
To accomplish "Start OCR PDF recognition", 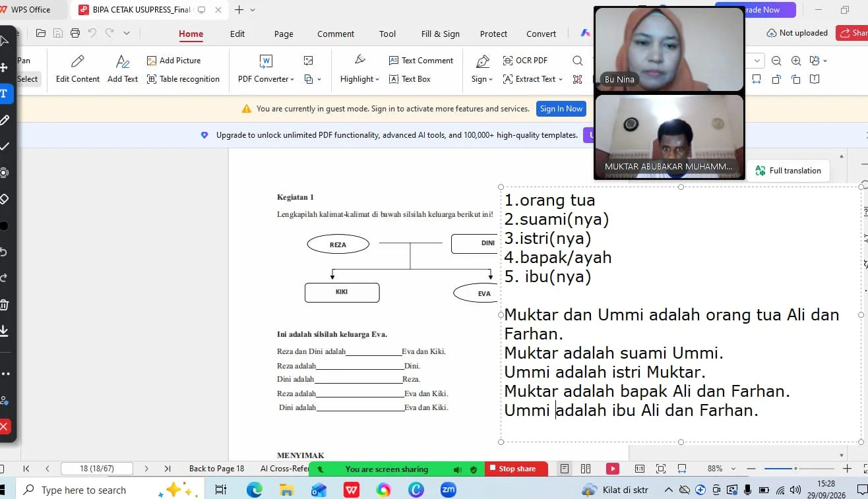I will pos(525,60).
